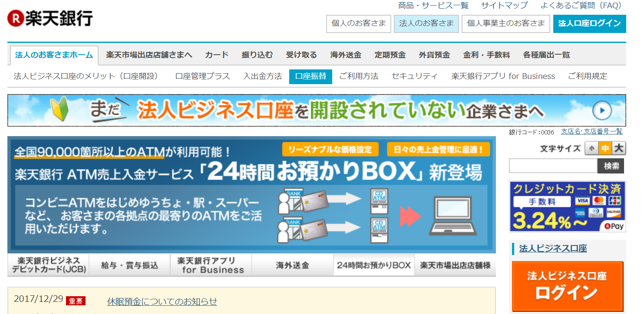Screen dimensions: 644x314
Task: Open 各種届出一覧 menu item
Action: pos(546,55)
